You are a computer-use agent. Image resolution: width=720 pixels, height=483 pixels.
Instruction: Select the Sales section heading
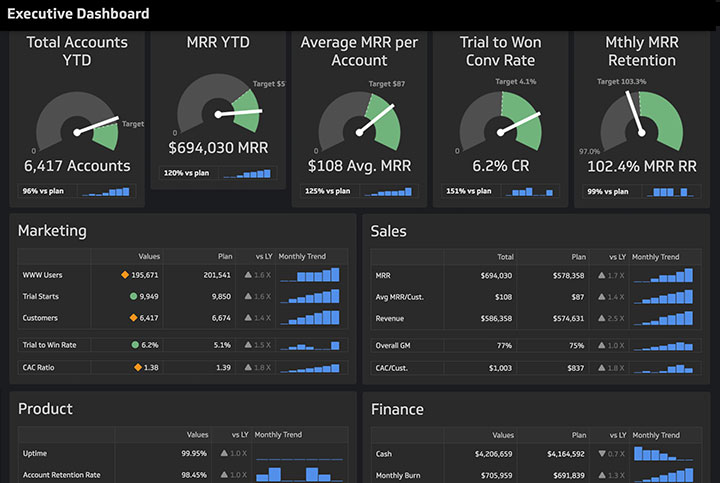coord(388,231)
